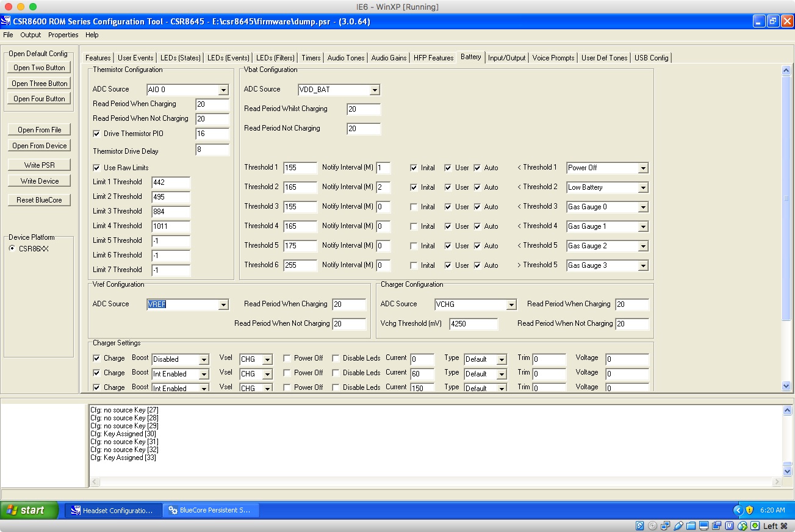Click the Vchg Threshold (mV) field with 4250

473,324
